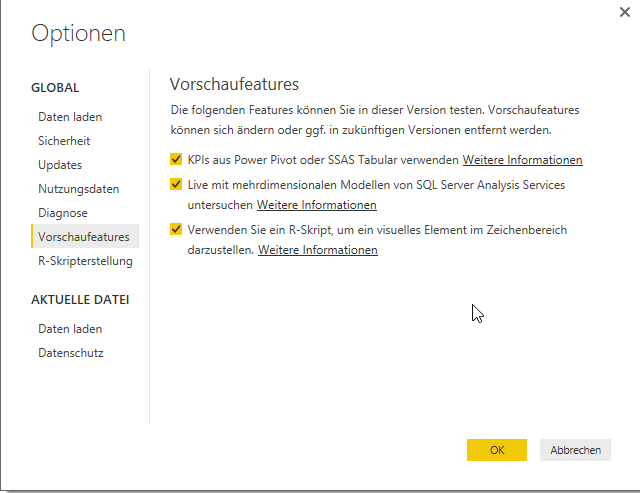
Task: Click the AKTUELLE DATEI section header
Action: point(80,300)
